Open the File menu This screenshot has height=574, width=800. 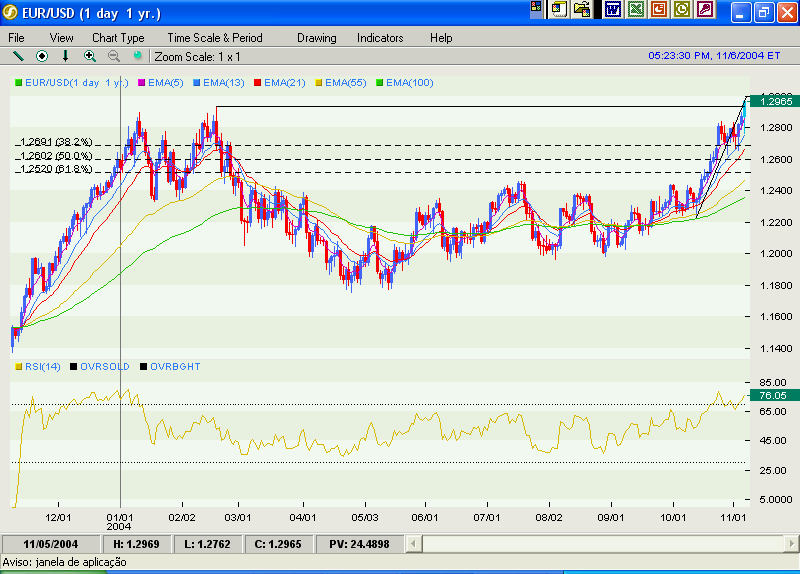click(17, 38)
